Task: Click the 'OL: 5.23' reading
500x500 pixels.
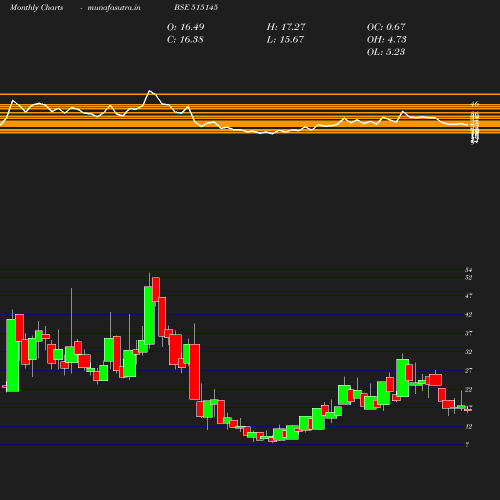Action: pyautogui.click(x=386, y=52)
